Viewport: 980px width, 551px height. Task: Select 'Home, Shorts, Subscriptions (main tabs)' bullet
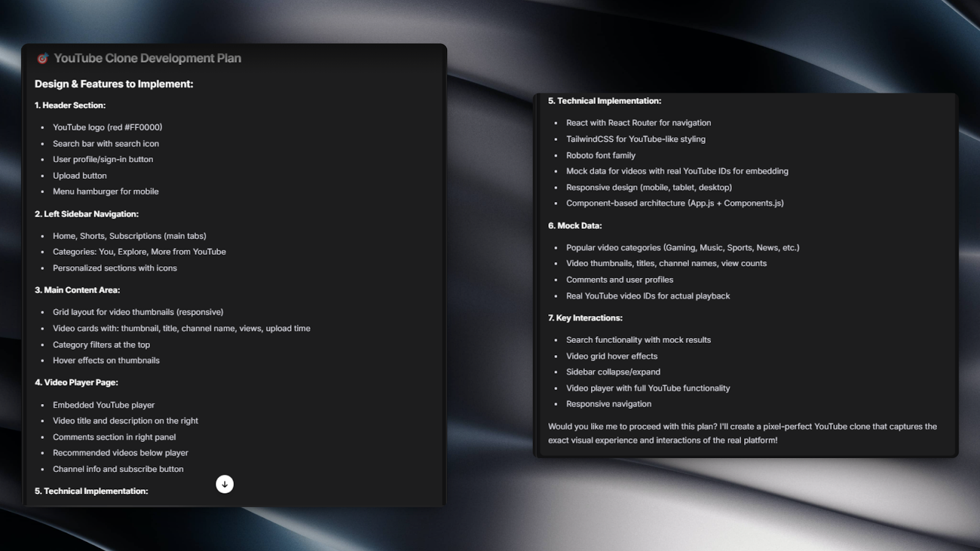click(129, 236)
